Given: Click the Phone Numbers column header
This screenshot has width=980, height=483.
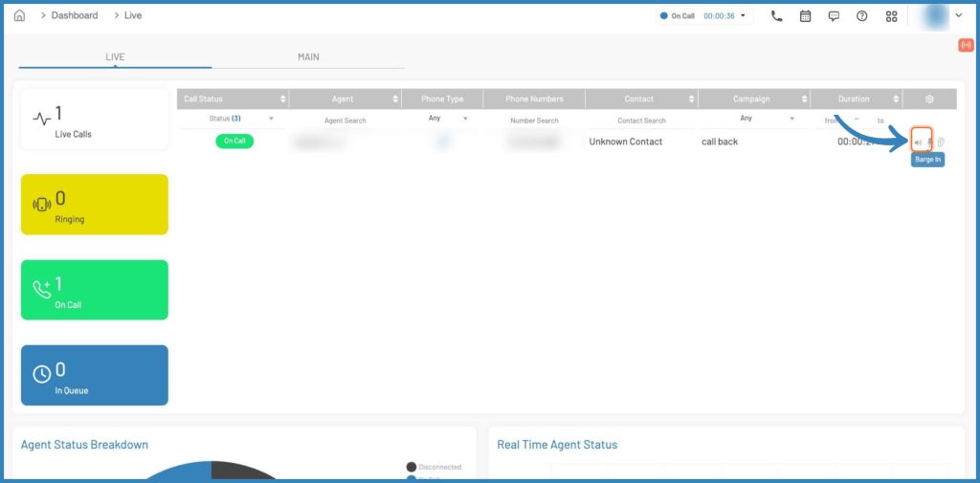Looking at the screenshot, I should pyautogui.click(x=534, y=99).
